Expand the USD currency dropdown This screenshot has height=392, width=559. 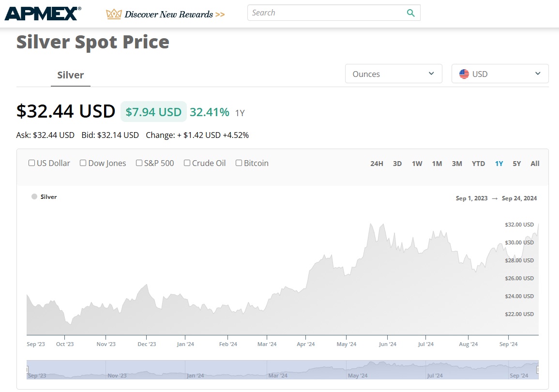[x=500, y=74]
